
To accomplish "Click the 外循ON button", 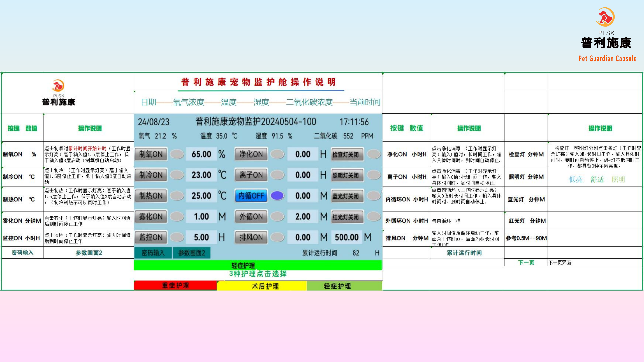I will (x=251, y=216).
